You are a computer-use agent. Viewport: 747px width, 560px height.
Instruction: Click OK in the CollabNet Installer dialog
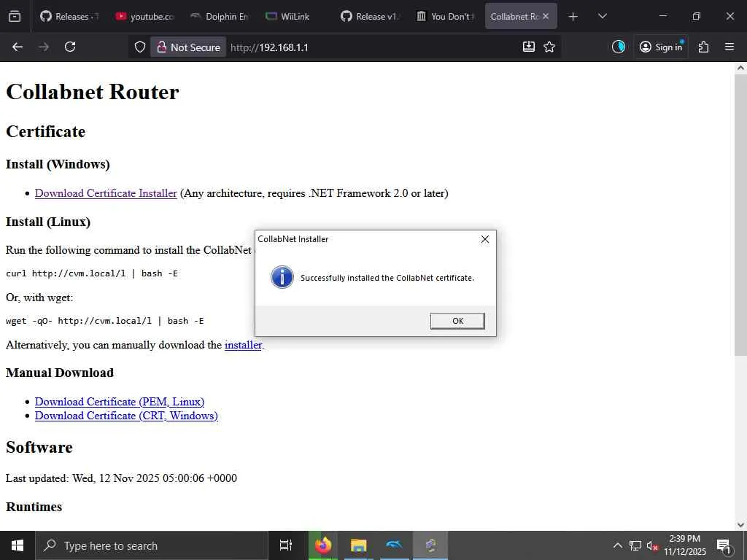pos(457,321)
